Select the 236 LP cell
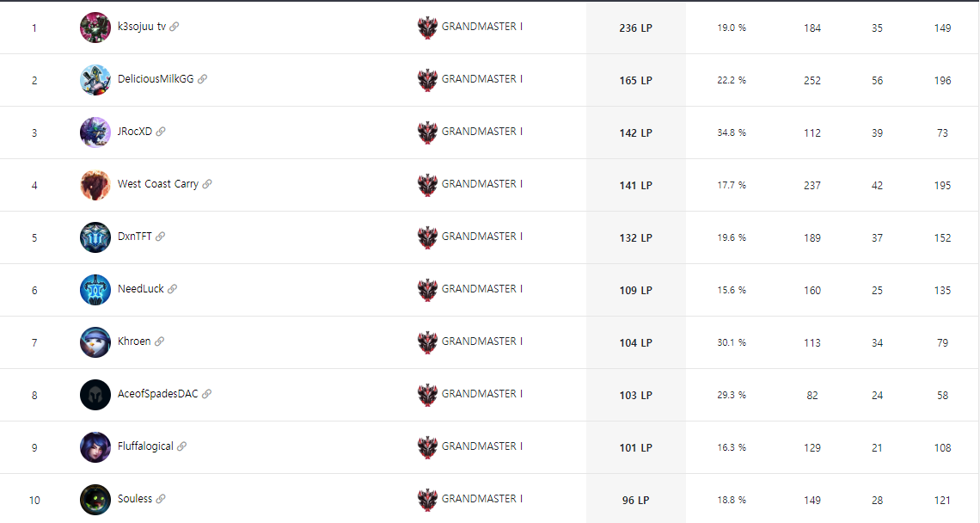 pos(635,28)
